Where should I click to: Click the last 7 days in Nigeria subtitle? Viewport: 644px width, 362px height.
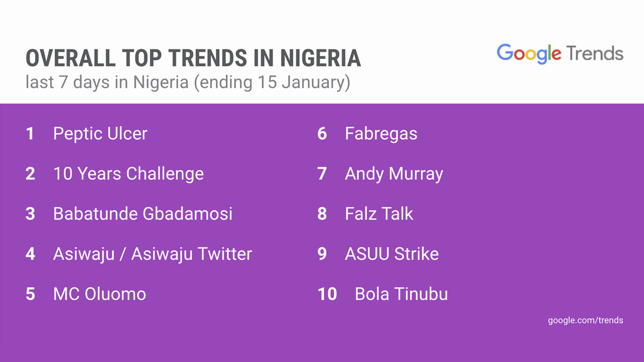[x=188, y=82]
